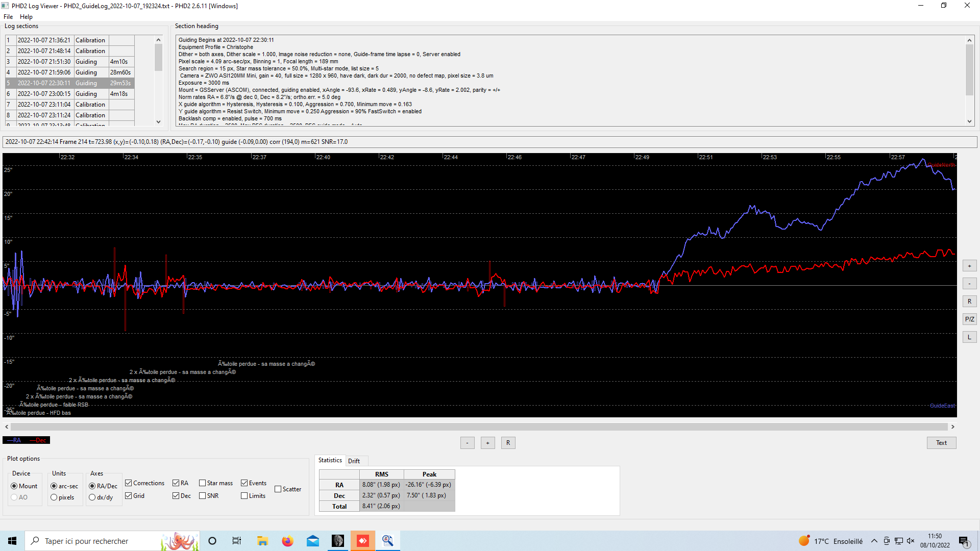980x551 pixels.
Task: Enable the Star mass checkbox
Action: (x=203, y=483)
